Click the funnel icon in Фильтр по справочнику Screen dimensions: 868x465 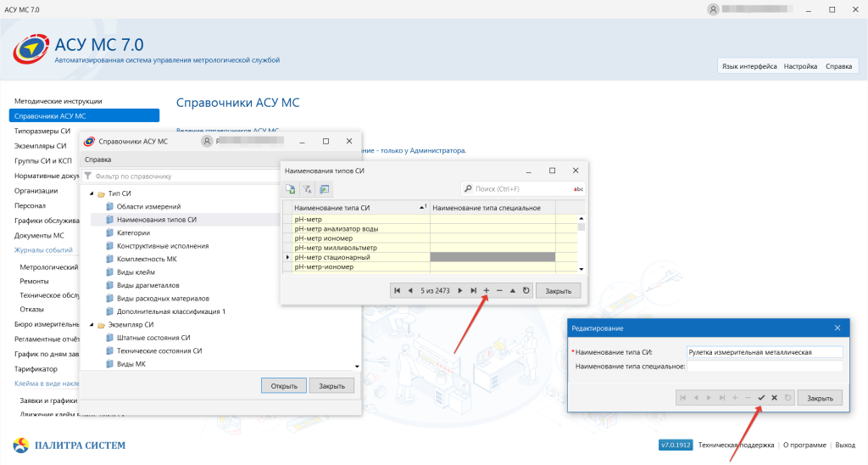87,176
